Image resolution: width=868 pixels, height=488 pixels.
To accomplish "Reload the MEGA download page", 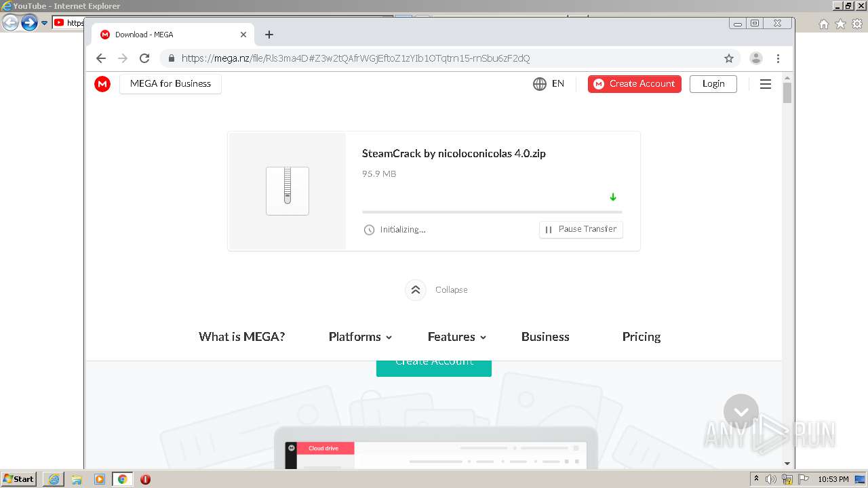I will pos(144,58).
